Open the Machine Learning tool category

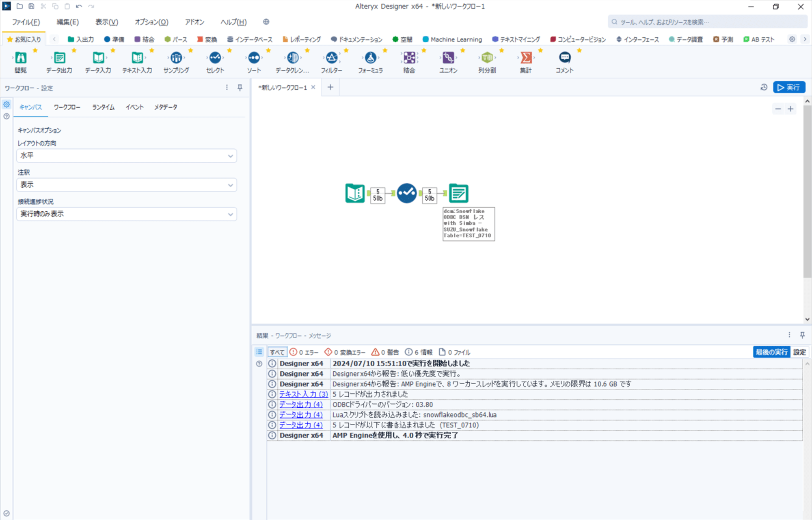tap(452, 39)
